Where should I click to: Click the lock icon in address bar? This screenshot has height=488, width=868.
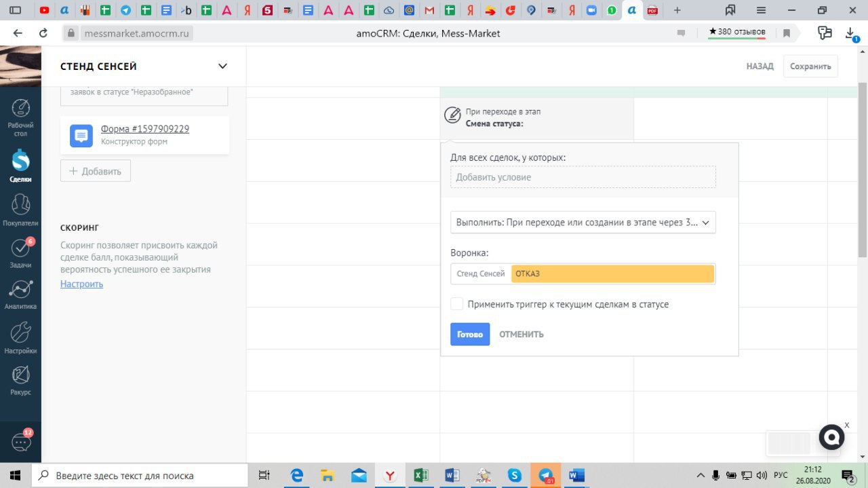[72, 33]
